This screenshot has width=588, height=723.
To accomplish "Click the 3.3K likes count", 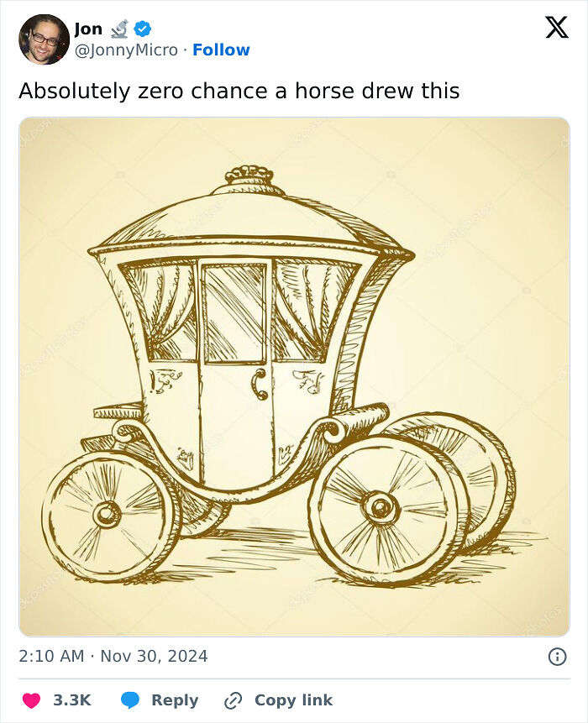I will (72, 700).
